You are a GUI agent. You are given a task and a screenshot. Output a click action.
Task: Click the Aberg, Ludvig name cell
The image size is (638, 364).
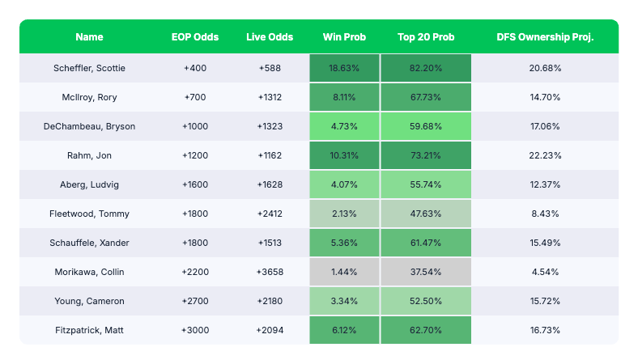[89, 184]
